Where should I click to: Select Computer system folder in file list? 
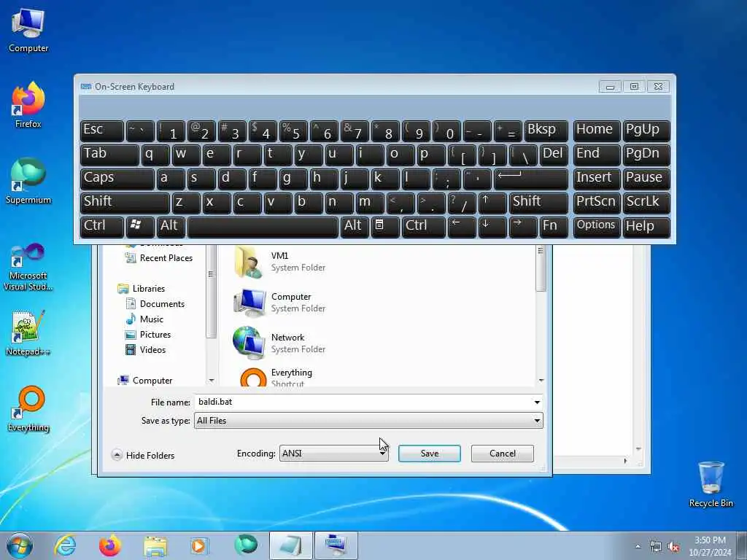280,303
